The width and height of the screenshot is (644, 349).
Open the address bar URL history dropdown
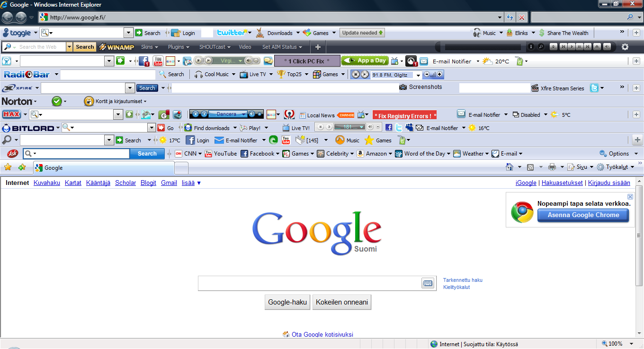pos(501,17)
